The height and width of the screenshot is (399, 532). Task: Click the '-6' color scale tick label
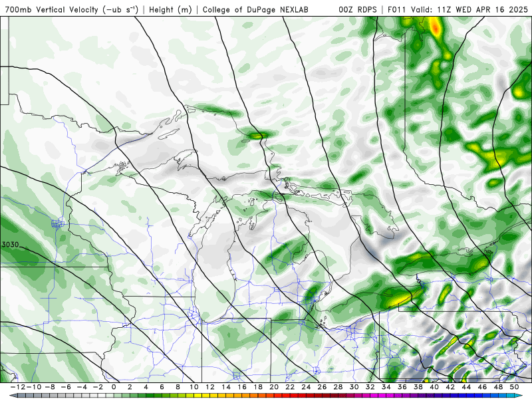pyautogui.click(x=66, y=387)
